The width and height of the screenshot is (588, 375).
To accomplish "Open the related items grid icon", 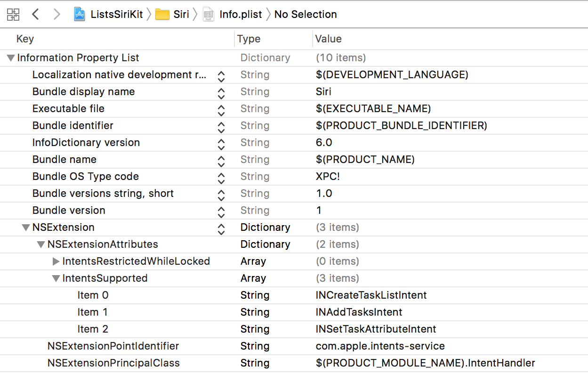I will 13,15.
